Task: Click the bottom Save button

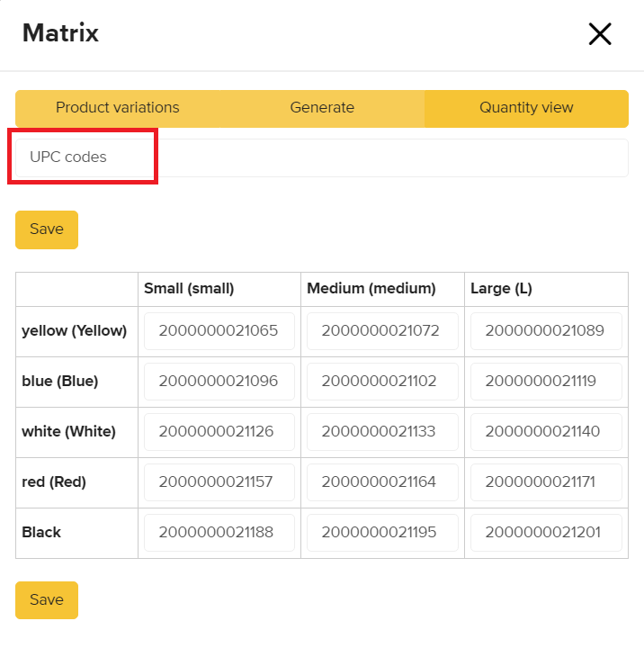Action: [x=47, y=600]
